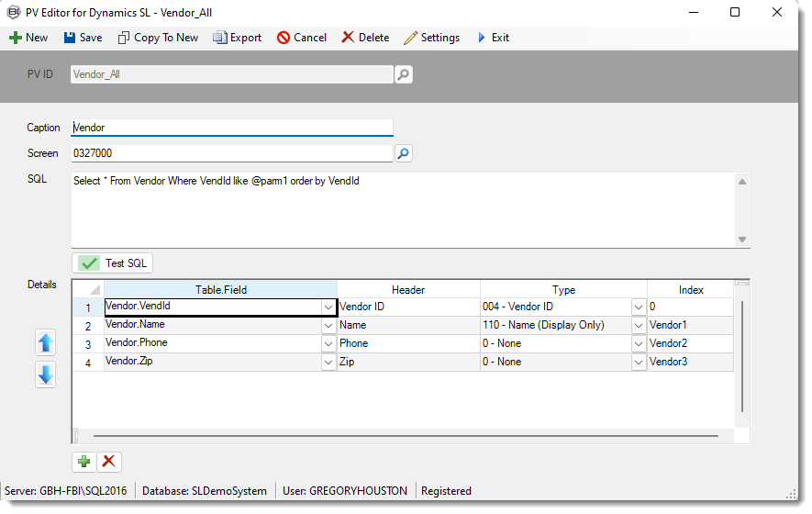Click the Vendor ID header cell

pyautogui.click(x=408, y=307)
